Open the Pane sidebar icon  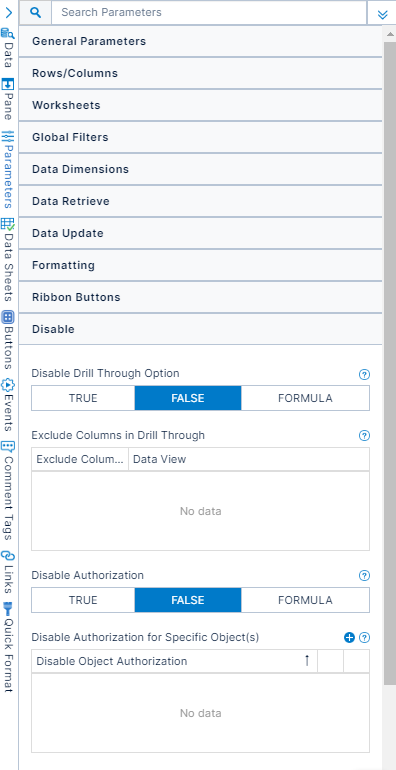click(8, 84)
